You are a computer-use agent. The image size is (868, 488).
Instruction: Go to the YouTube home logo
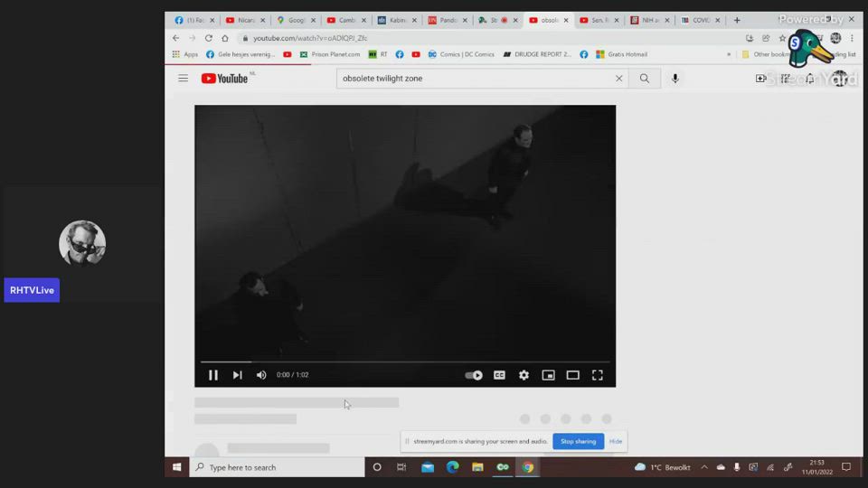coord(224,79)
